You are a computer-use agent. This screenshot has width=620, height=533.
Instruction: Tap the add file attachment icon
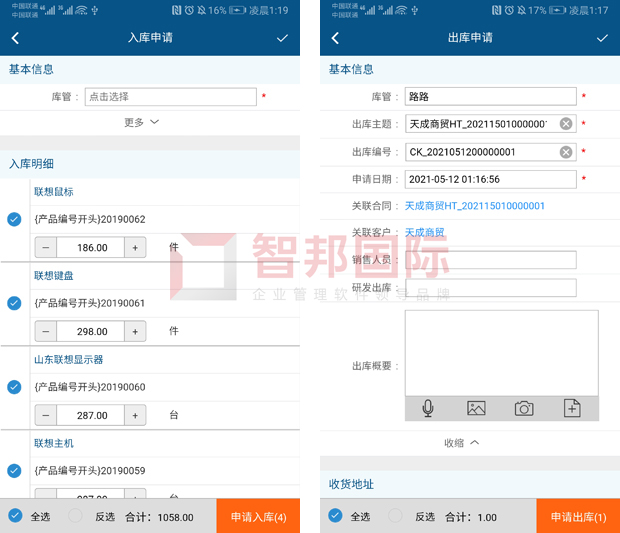[572, 408]
